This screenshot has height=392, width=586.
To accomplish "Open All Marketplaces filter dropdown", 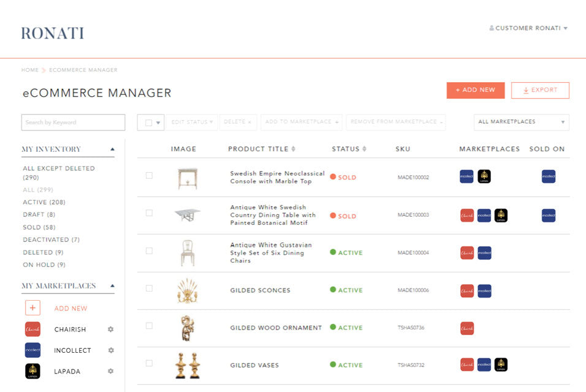I will 522,122.
